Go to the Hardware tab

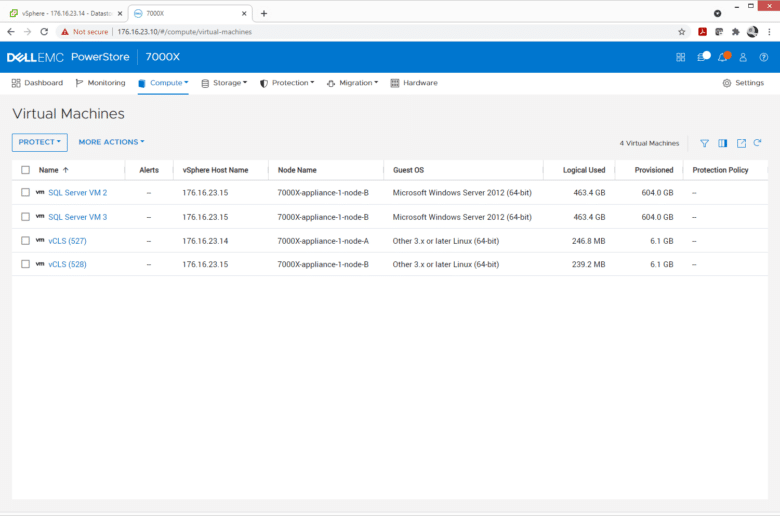pos(414,83)
